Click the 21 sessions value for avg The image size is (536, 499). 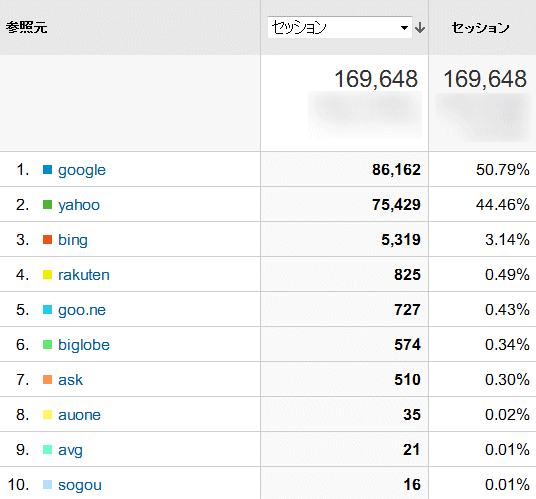[411, 450]
